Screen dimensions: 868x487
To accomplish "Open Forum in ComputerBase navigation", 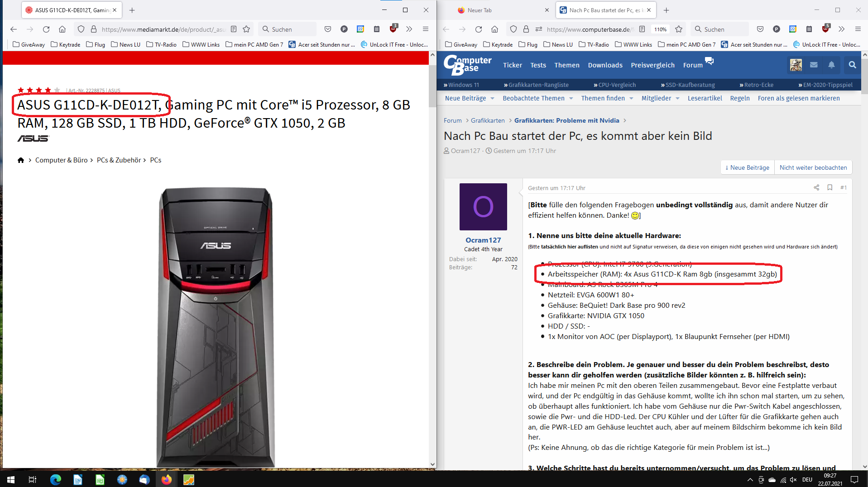I will 693,65.
